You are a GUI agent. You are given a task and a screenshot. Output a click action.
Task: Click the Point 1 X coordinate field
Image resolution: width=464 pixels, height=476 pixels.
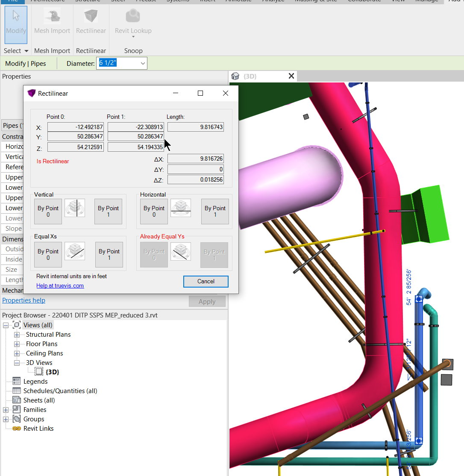[135, 127]
